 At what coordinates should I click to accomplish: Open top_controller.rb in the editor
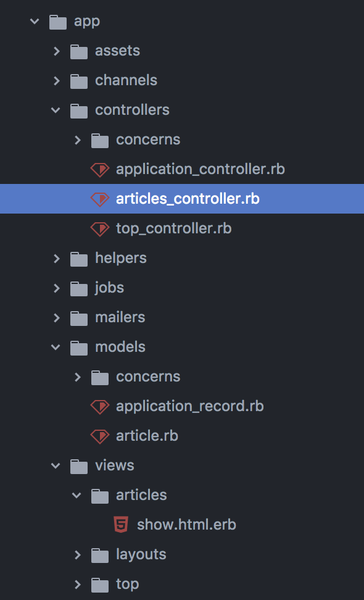tap(174, 228)
